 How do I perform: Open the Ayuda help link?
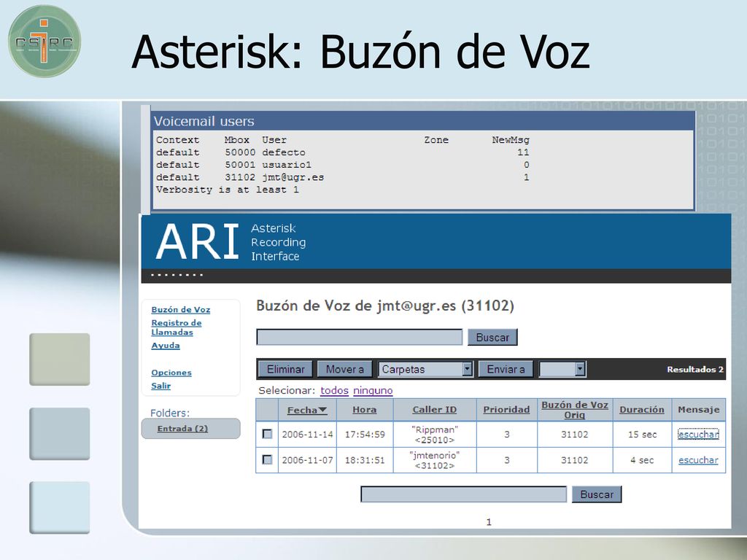pos(166,345)
